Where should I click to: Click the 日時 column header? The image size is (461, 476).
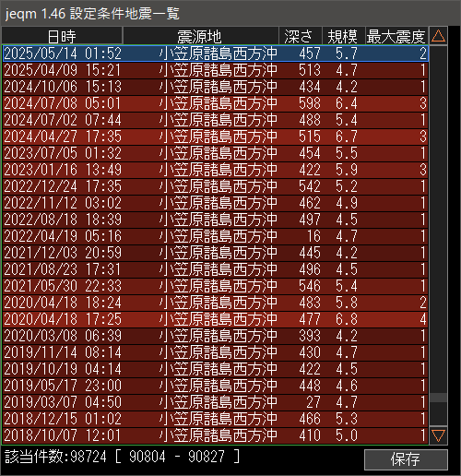coord(62,36)
